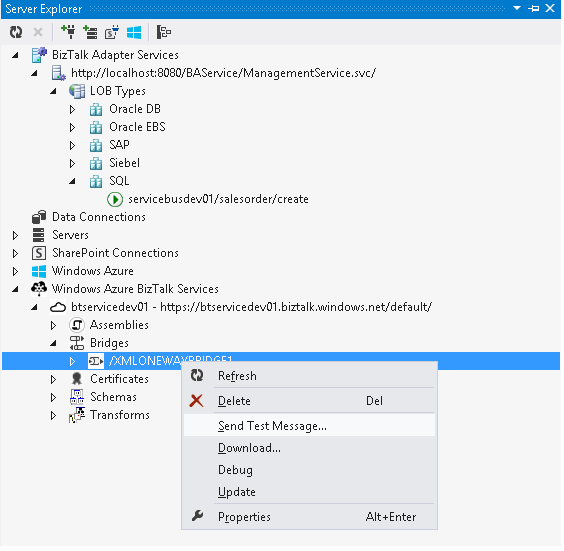Expand the Schemas node

pyautogui.click(x=53, y=398)
